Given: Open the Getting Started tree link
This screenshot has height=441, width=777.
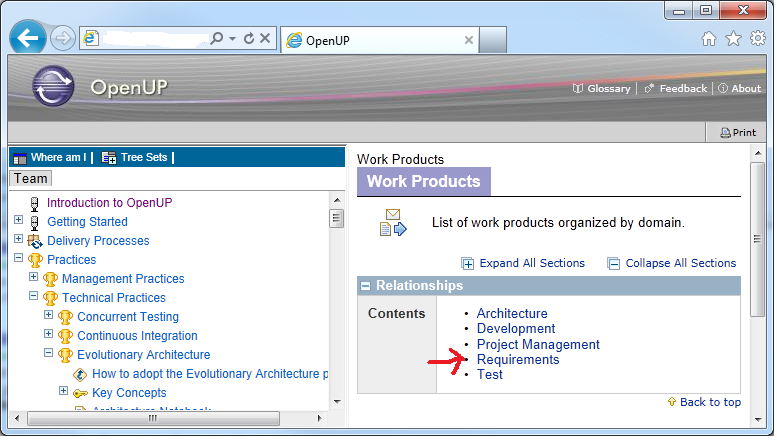Looking at the screenshot, I should [x=87, y=221].
